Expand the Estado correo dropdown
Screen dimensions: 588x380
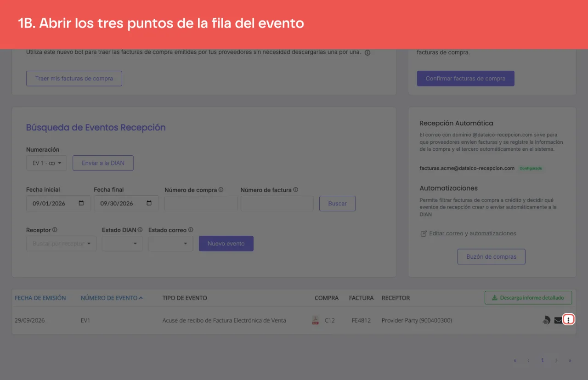170,244
